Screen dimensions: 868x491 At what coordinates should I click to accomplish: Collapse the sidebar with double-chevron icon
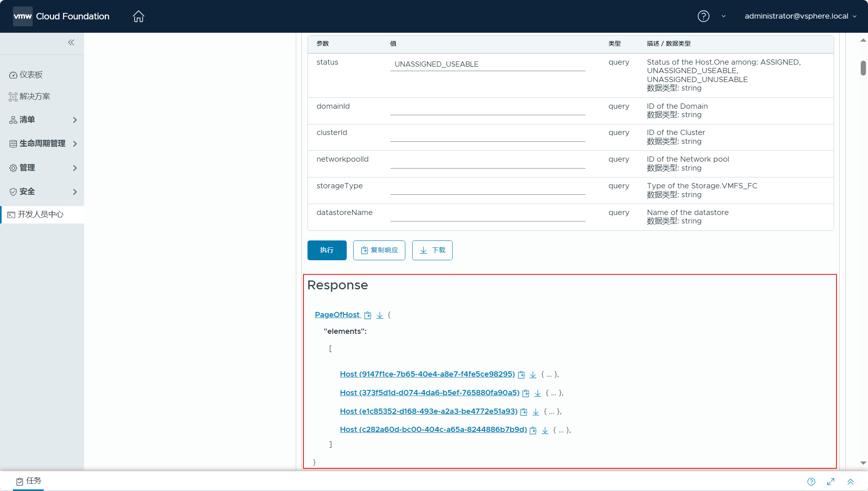click(71, 42)
